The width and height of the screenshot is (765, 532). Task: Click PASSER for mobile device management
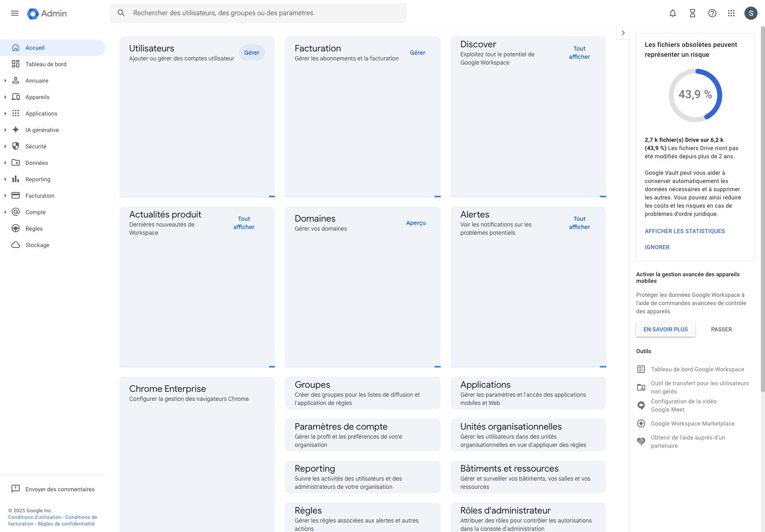[x=721, y=329]
